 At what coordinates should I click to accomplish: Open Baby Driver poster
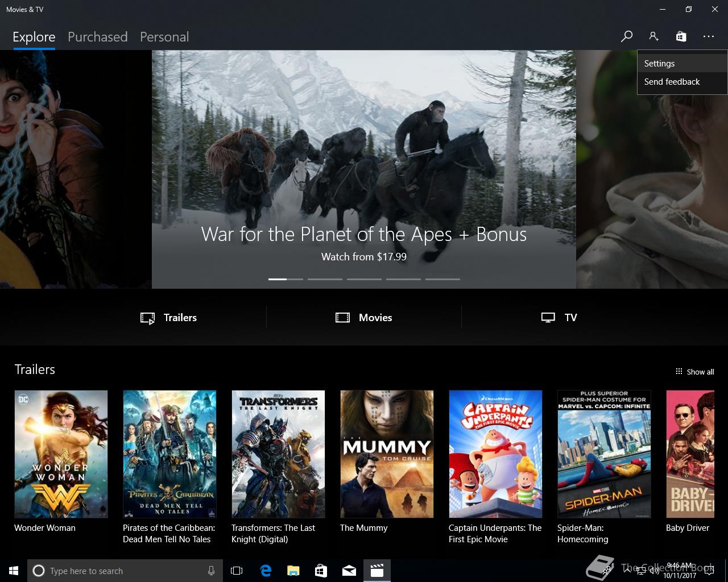[690, 454]
